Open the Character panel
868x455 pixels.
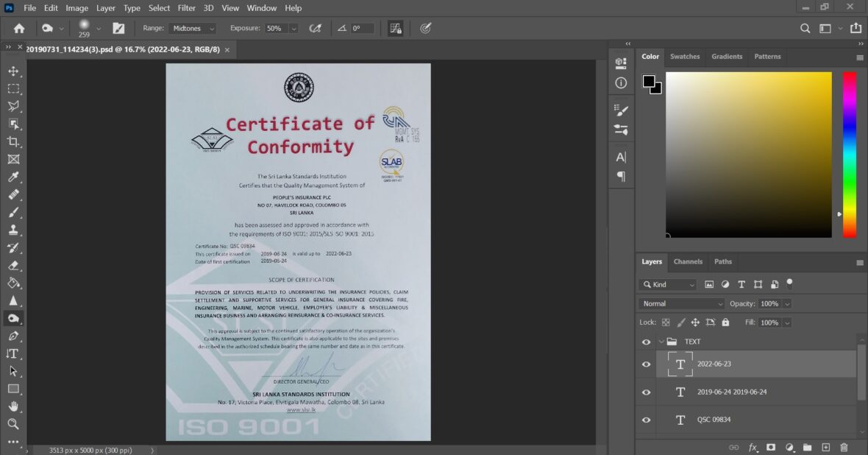pos(620,156)
